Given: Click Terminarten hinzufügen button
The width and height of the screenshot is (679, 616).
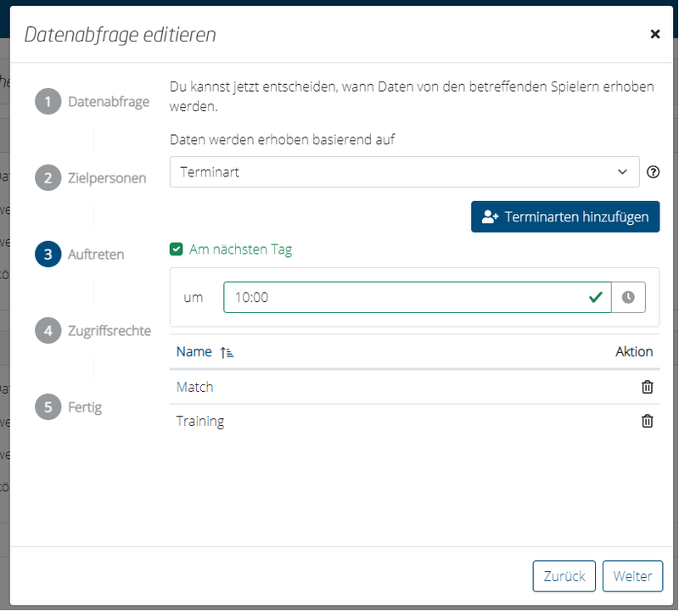Looking at the screenshot, I should 565,217.
